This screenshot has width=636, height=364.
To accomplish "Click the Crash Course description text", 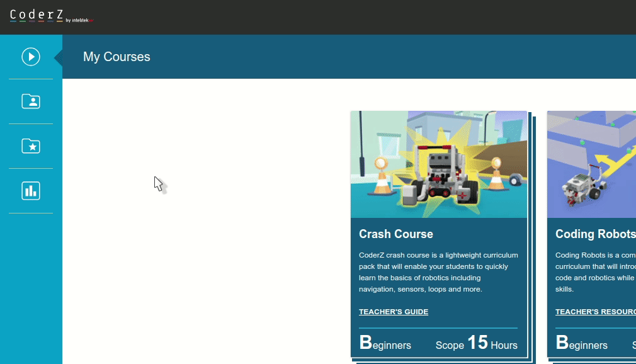I will [438, 272].
